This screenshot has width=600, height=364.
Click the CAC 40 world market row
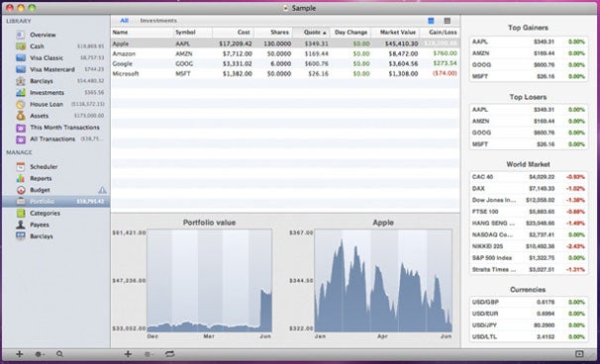click(529, 177)
